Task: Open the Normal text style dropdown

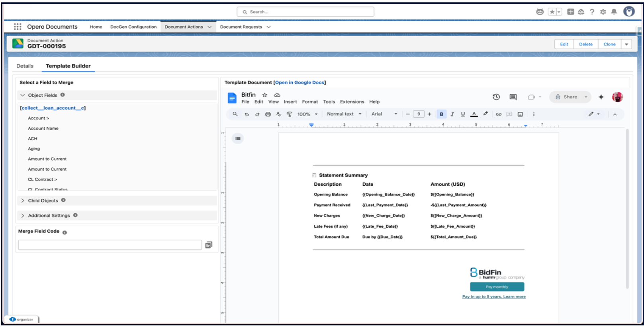Action: 344,114
